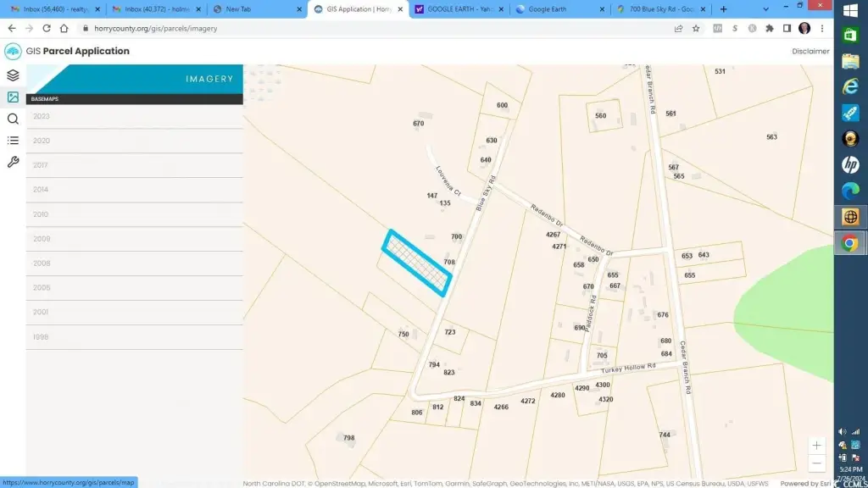868x488 pixels.
Task: Open the Search tool magnifier icon
Action: click(13, 119)
